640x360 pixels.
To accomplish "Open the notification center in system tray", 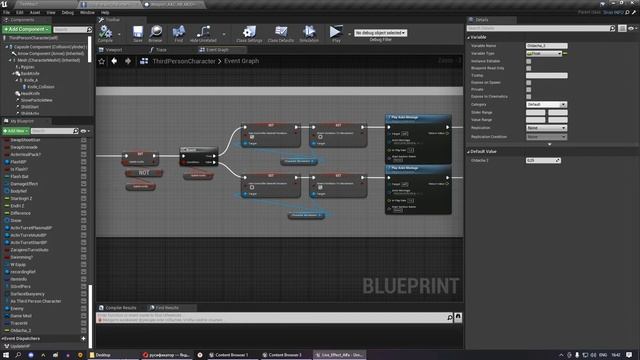I will [629, 355].
